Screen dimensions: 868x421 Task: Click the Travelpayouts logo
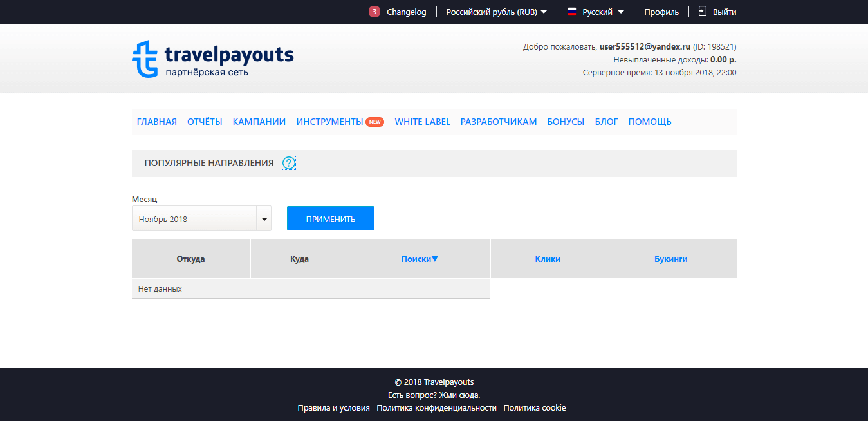pos(212,59)
